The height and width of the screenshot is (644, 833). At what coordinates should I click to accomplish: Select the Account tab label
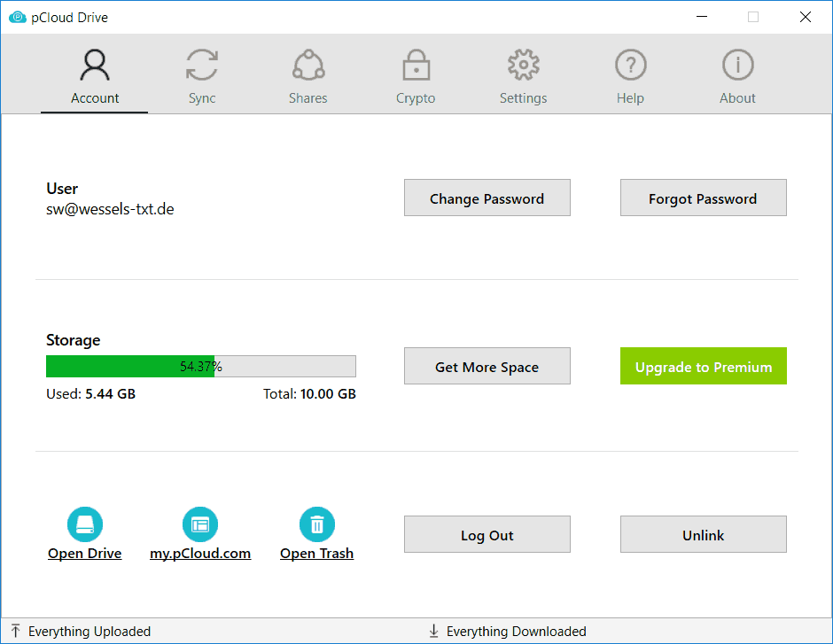tap(95, 98)
